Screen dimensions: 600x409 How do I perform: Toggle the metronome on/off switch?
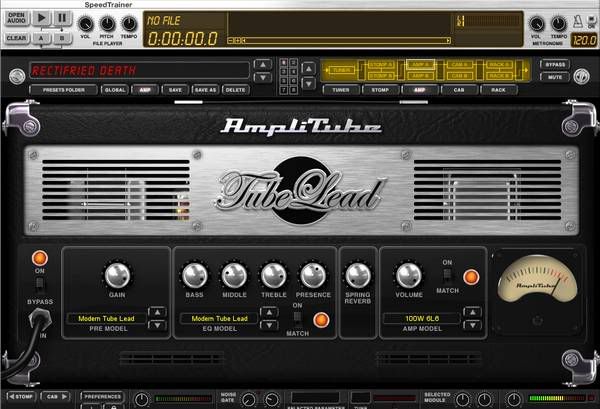point(591,21)
